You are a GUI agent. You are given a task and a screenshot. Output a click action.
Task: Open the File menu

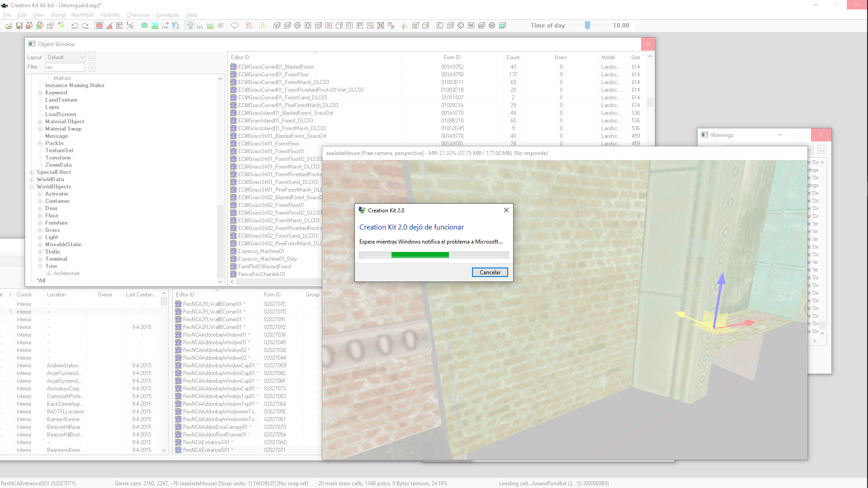(x=7, y=15)
